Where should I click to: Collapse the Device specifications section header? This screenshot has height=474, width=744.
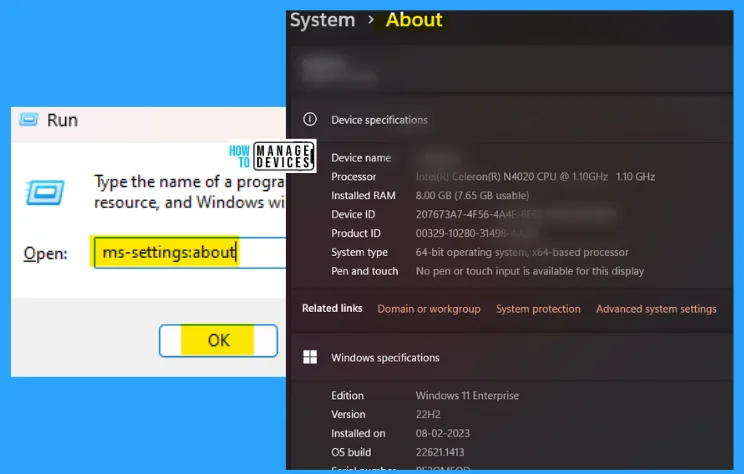click(512, 120)
